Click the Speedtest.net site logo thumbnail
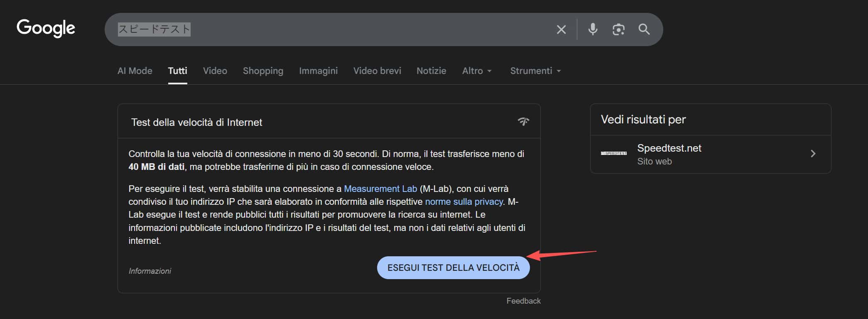The height and width of the screenshot is (319, 868). point(613,154)
